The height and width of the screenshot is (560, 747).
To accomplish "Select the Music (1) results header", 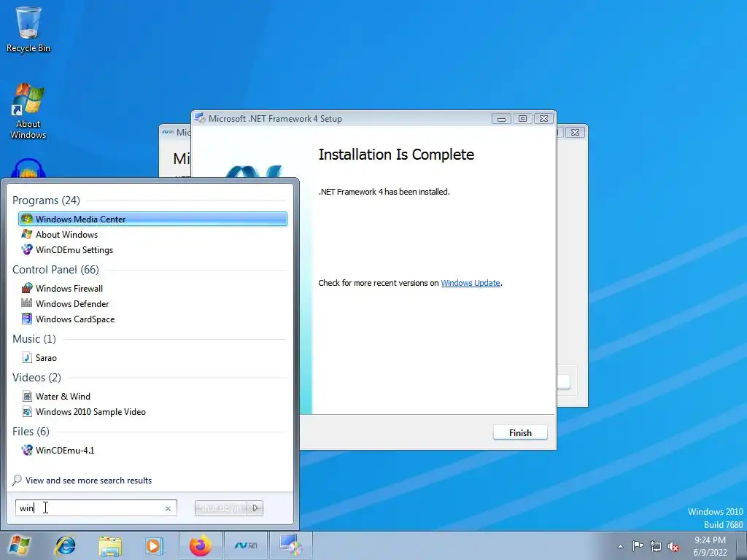I will 34,339.
